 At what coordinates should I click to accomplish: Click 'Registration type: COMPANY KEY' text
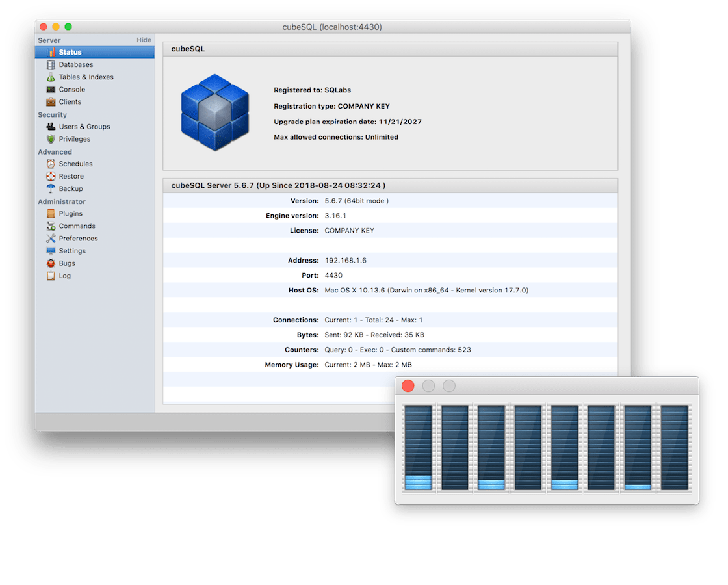point(331,107)
